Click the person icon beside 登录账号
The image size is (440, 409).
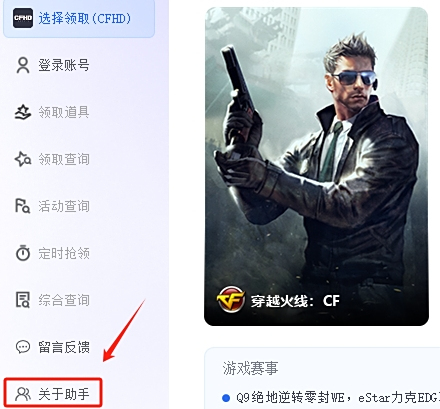23,65
